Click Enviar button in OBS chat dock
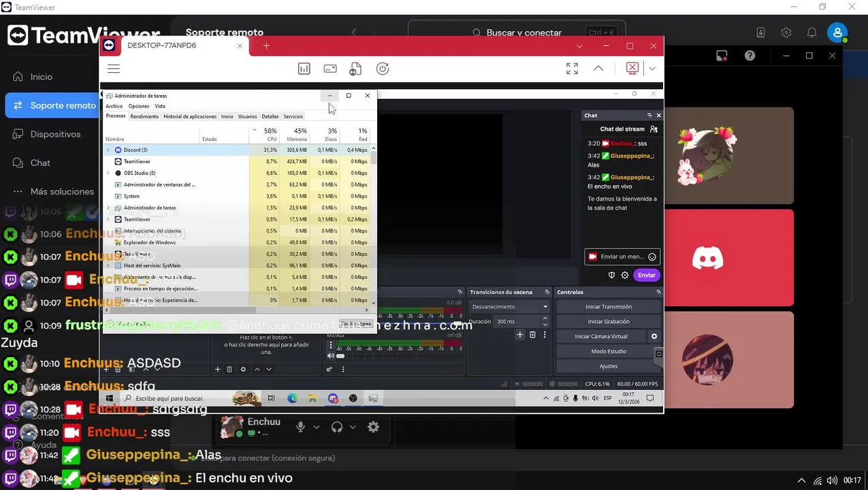Viewport: 868px width, 490px height. (x=647, y=275)
